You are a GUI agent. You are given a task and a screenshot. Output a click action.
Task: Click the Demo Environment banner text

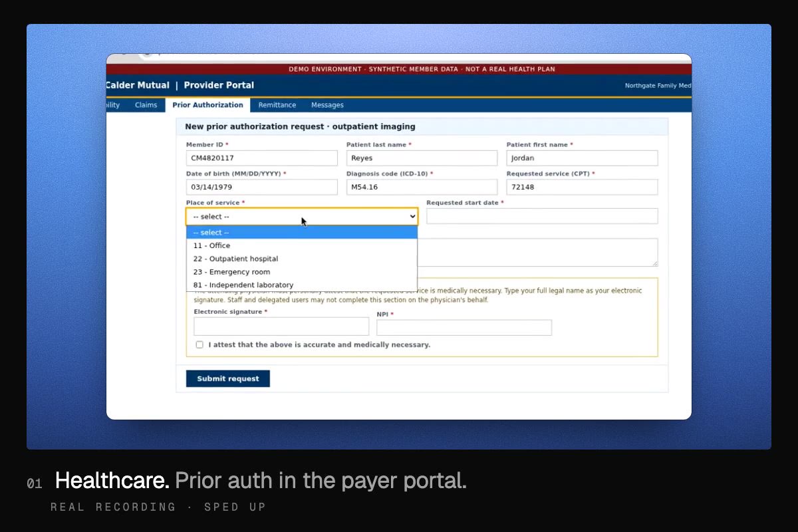(422, 69)
